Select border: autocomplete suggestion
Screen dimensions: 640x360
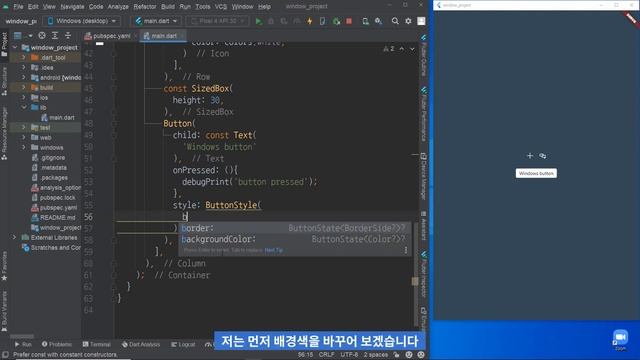pyautogui.click(x=294, y=228)
